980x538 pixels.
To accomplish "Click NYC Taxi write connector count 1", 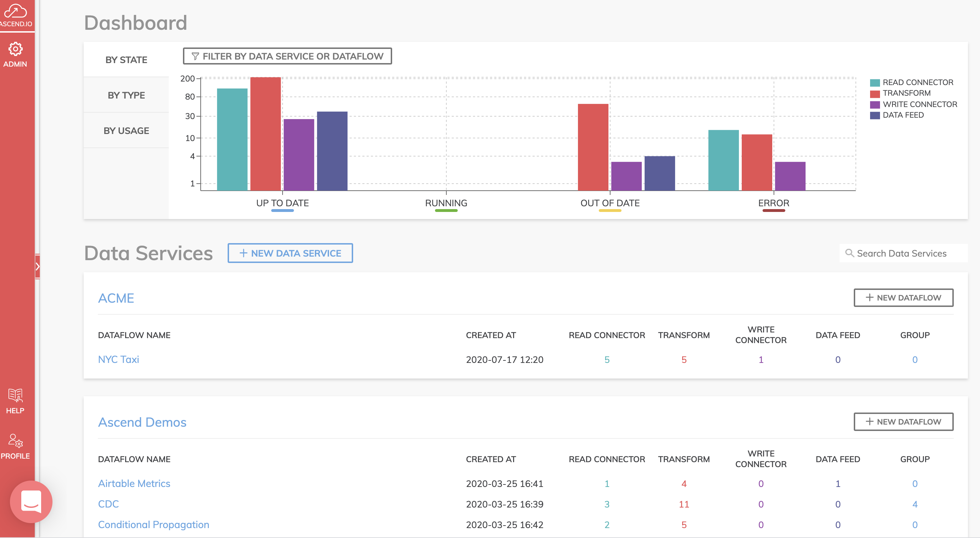I will point(761,359).
